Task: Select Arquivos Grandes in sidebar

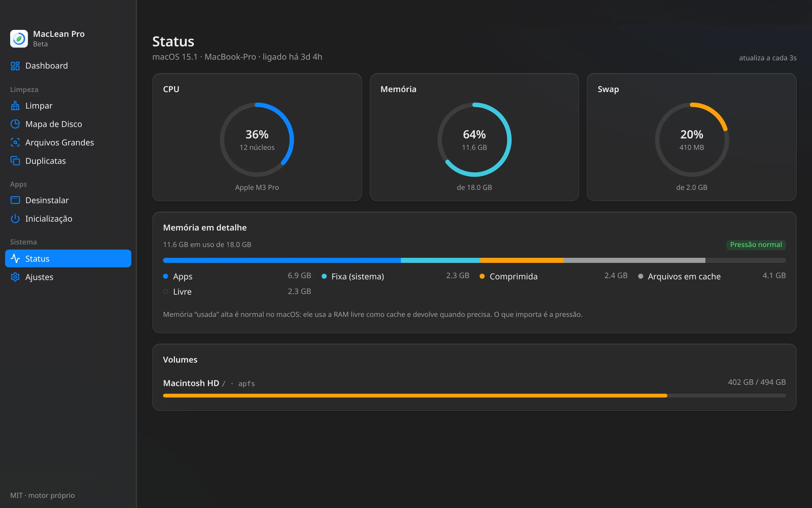Action: [x=68, y=143]
